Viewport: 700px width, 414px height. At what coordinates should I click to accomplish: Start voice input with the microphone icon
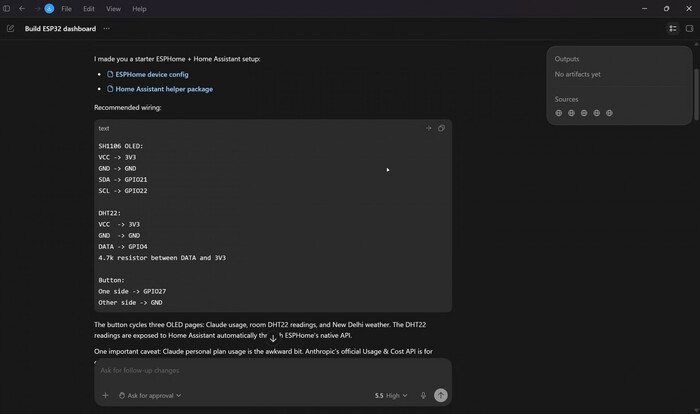(x=423, y=395)
